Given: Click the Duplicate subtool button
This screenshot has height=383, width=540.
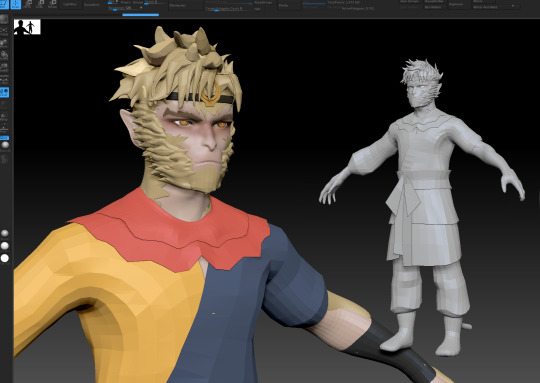Looking at the screenshot, I should pos(456,4).
